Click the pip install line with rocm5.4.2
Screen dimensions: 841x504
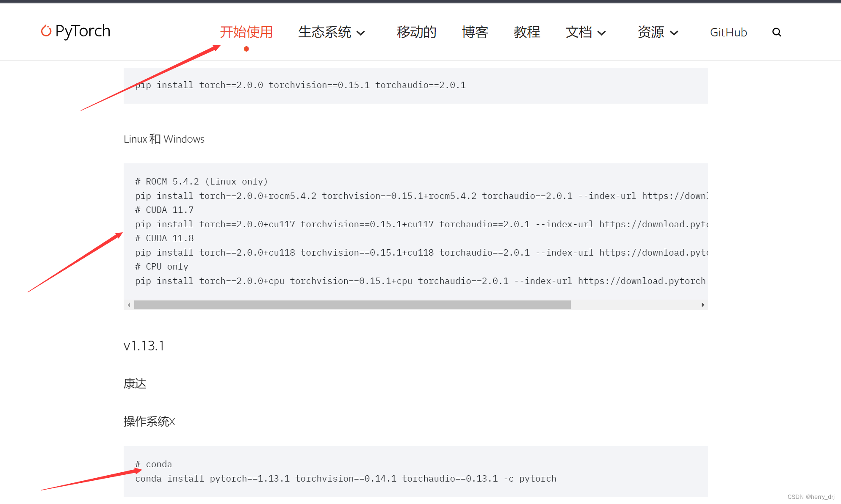pos(421,196)
